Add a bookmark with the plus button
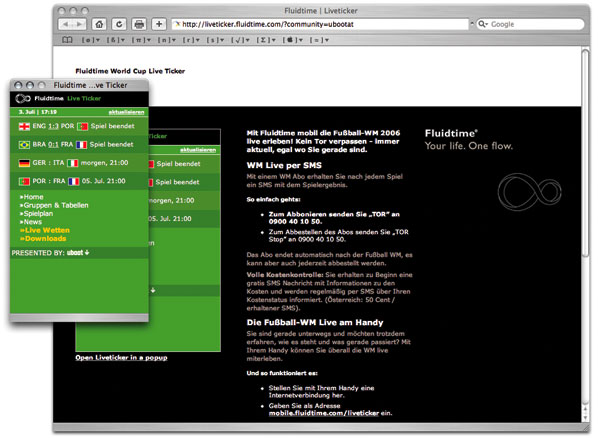Viewport: 600px width, 438px height. pos(159,24)
